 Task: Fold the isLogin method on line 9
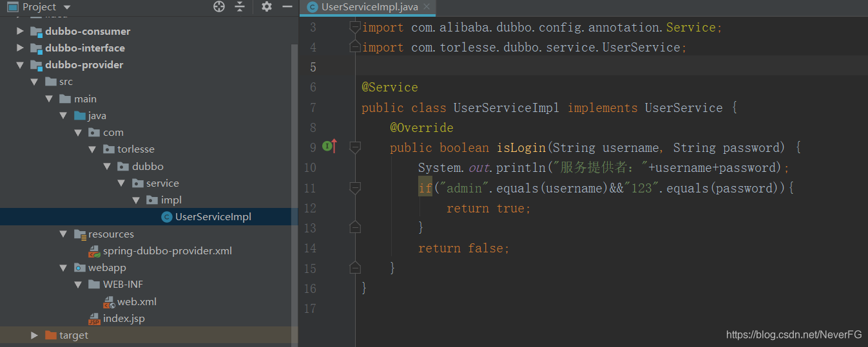(x=354, y=147)
